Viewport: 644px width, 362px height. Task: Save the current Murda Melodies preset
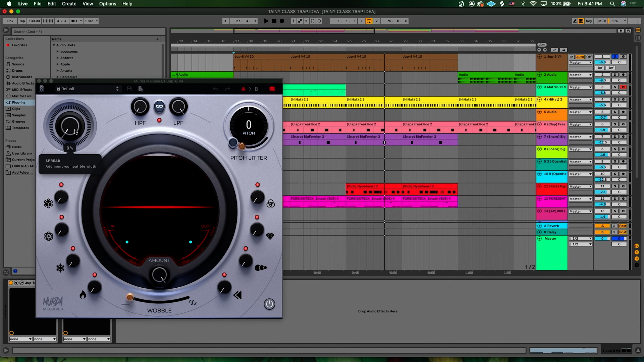point(129,89)
